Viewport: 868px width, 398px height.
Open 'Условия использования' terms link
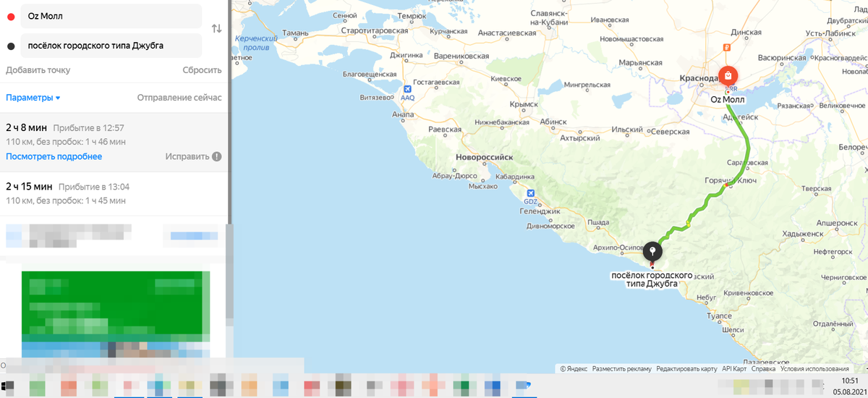(x=814, y=369)
